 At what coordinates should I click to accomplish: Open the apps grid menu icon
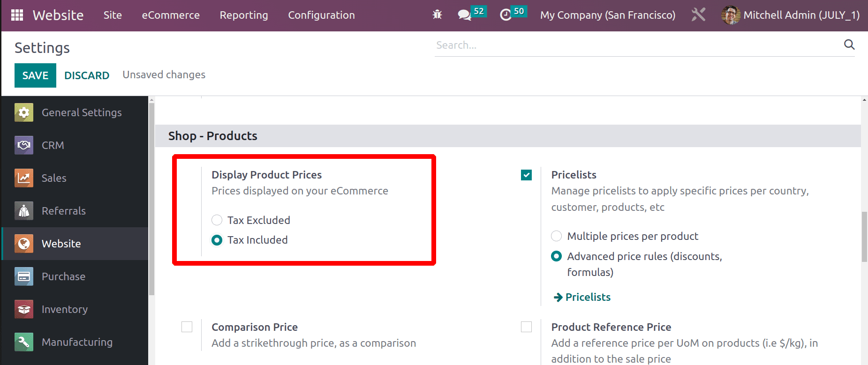click(x=17, y=15)
